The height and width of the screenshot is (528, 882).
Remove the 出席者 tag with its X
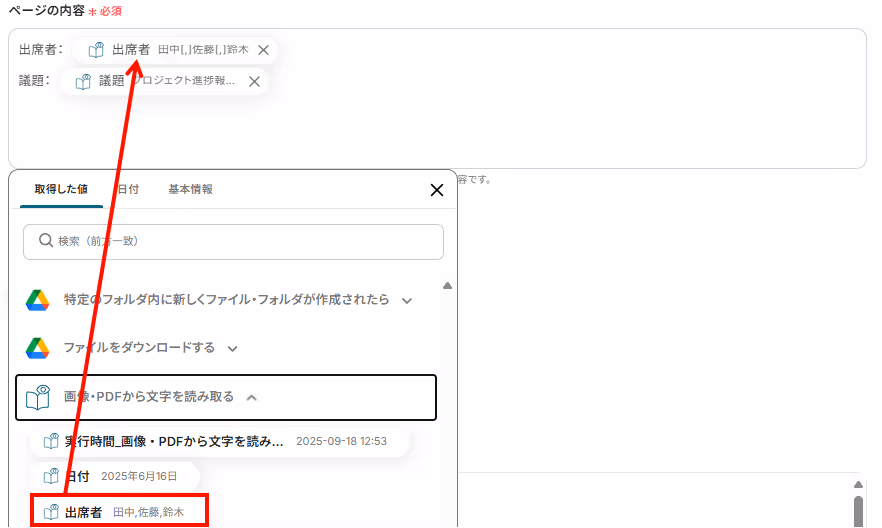pos(263,50)
